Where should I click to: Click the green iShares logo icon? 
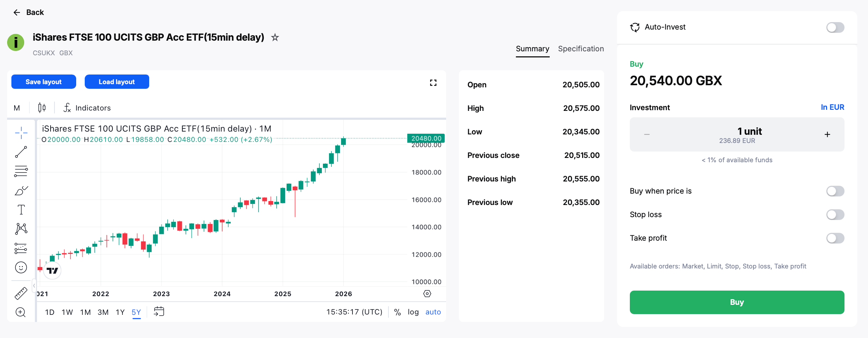coord(16,43)
